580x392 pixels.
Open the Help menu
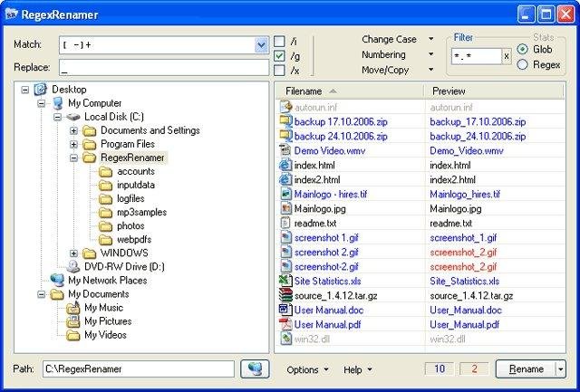pyautogui.click(x=358, y=369)
